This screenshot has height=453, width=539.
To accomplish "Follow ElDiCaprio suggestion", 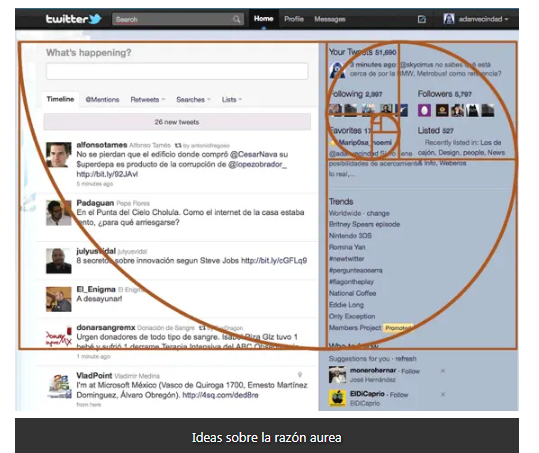I will pyautogui.click(x=399, y=395).
